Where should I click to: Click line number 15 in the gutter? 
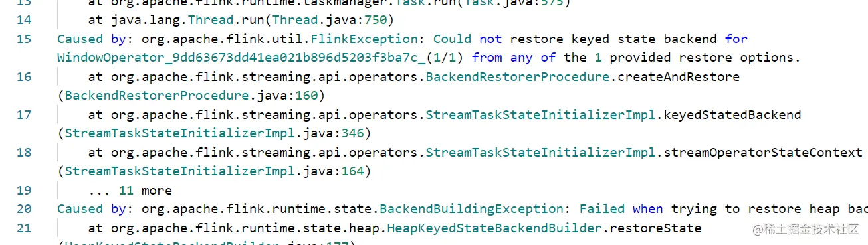[x=24, y=39]
